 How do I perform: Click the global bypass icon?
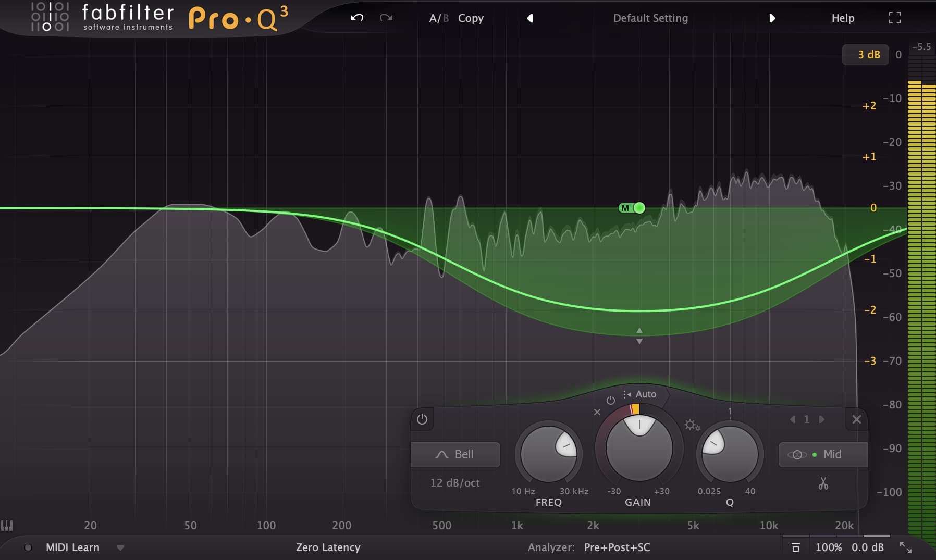795,547
